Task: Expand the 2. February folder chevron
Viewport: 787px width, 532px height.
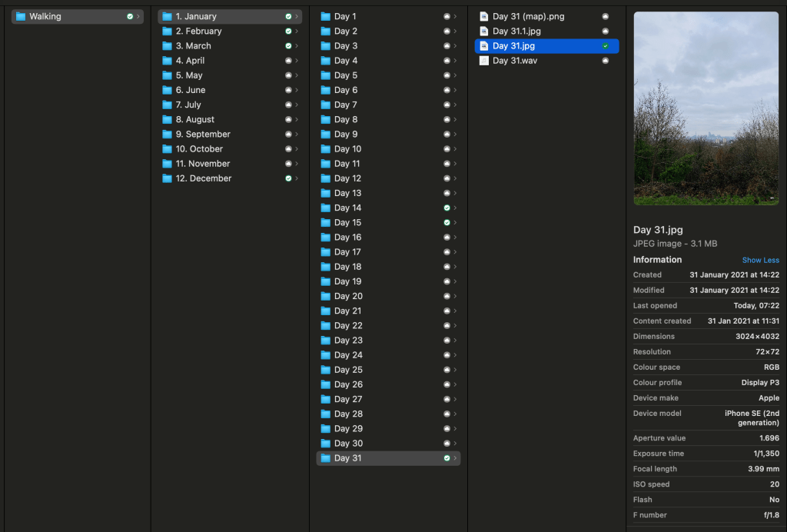Action: pyautogui.click(x=297, y=32)
